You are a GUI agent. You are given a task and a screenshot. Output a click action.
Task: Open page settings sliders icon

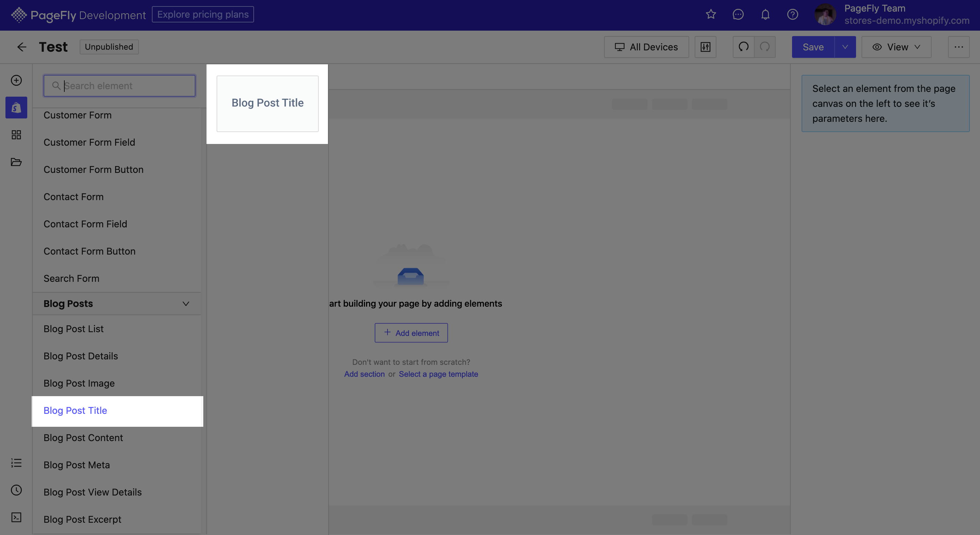(x=705, y=47)
